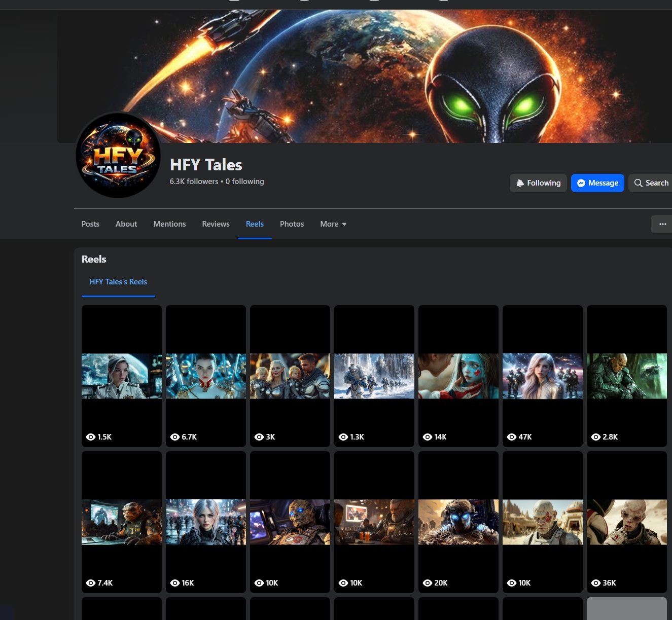This screenshot has width=672, height=620.
Task: Open the three-dot page options menu
Action: click(x=662, y=224)
